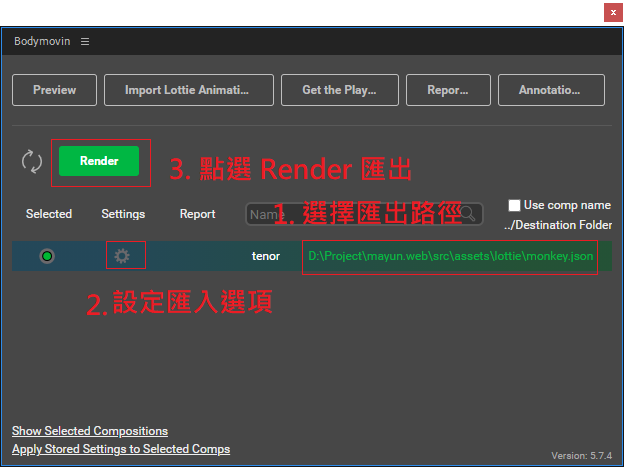
Task: Close the Bodymovin window with red X
Action: tap(611, 12)
